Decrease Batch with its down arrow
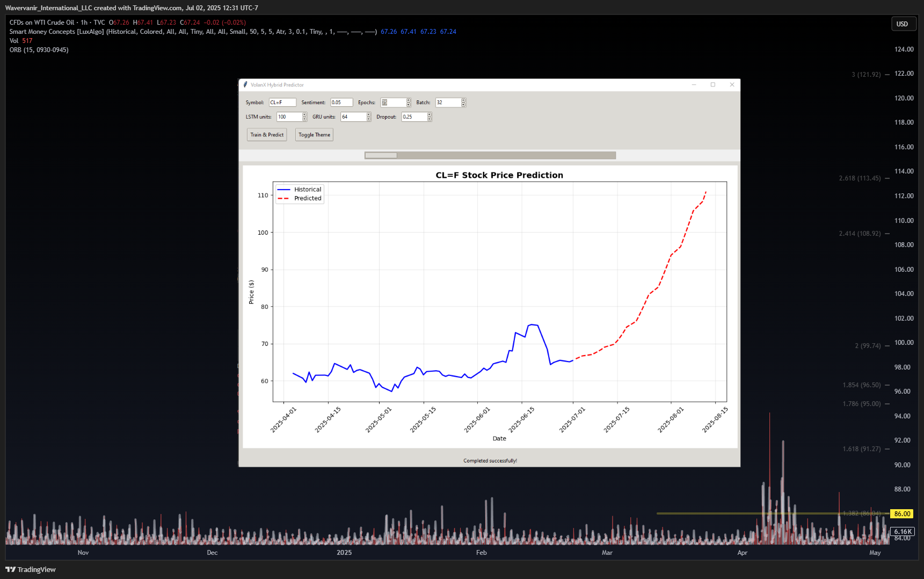Screen dimensions: 924x579 click(x=463, y=105)
